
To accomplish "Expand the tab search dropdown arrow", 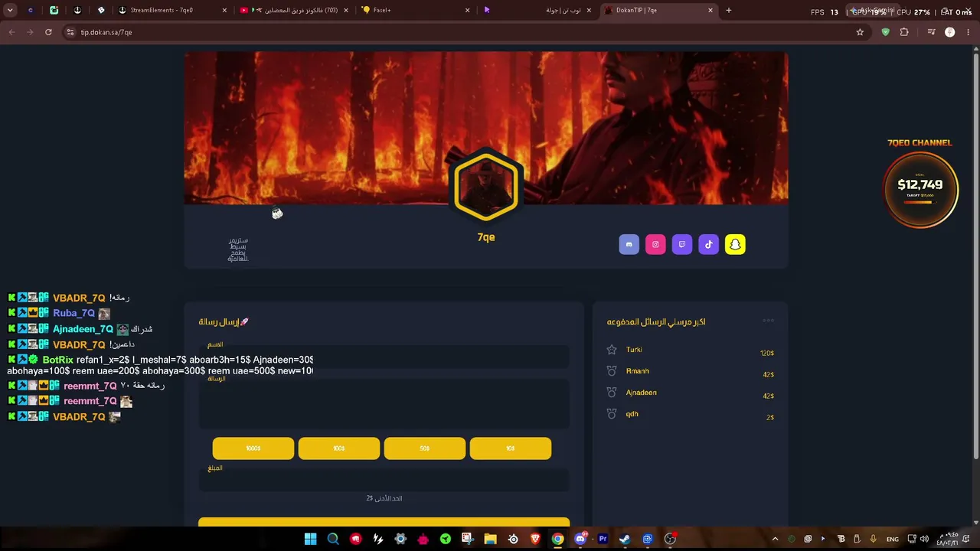I will coord(10,11).
